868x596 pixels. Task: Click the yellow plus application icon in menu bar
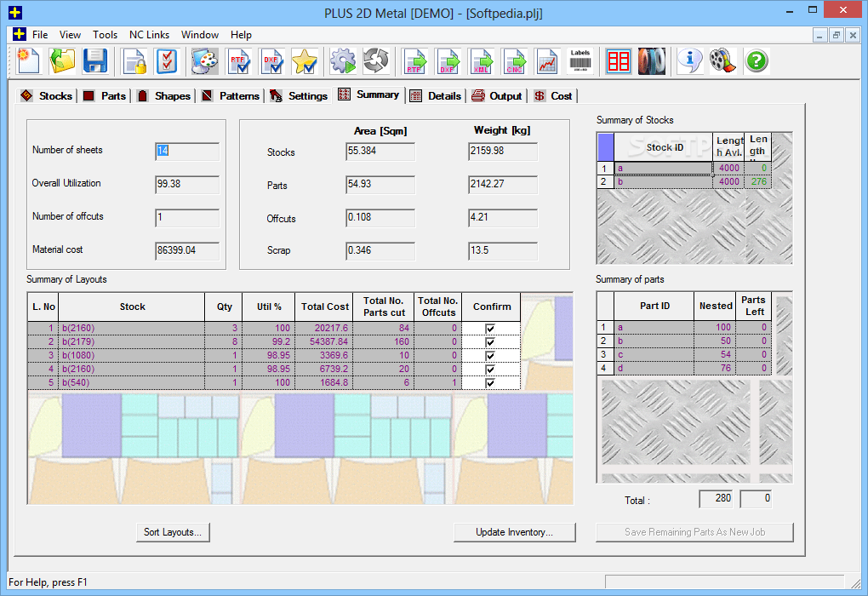point(20,34)
